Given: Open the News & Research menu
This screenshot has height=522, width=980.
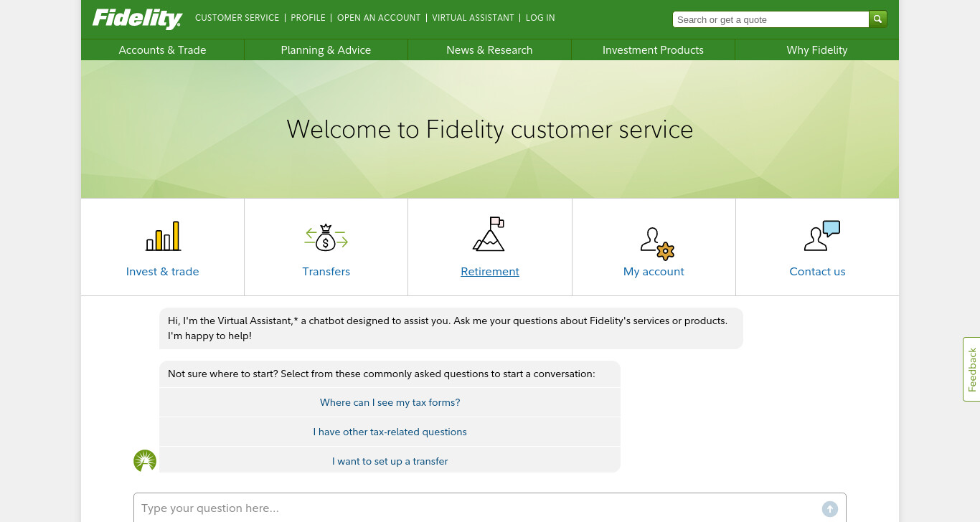Looking at the screenshot, I should pyautogui.click(x=489, y=50).
